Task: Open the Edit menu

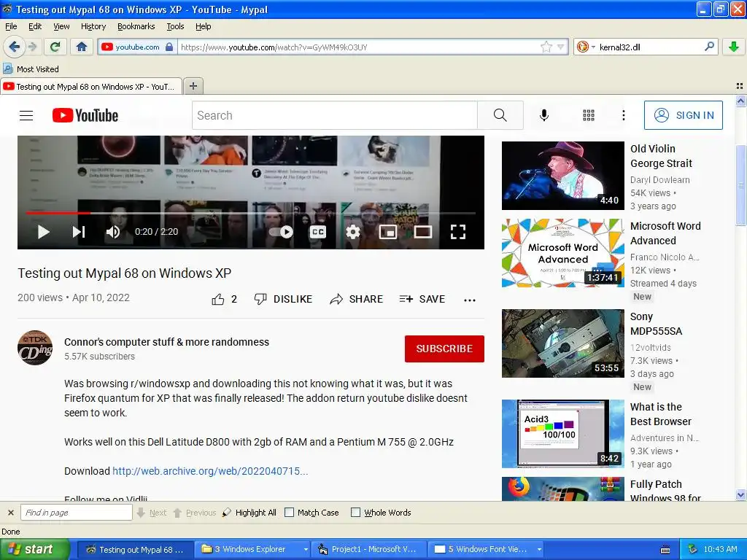Action: click(35, 26)
